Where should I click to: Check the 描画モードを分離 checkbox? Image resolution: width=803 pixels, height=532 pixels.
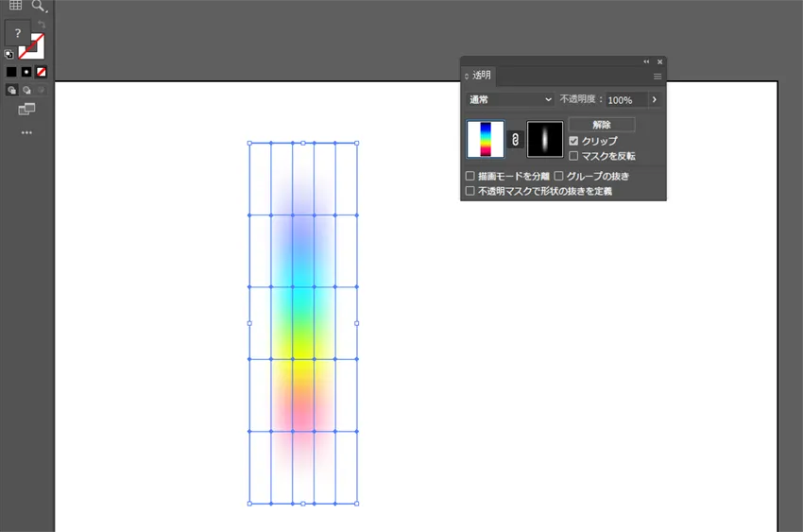pos(470,176)
